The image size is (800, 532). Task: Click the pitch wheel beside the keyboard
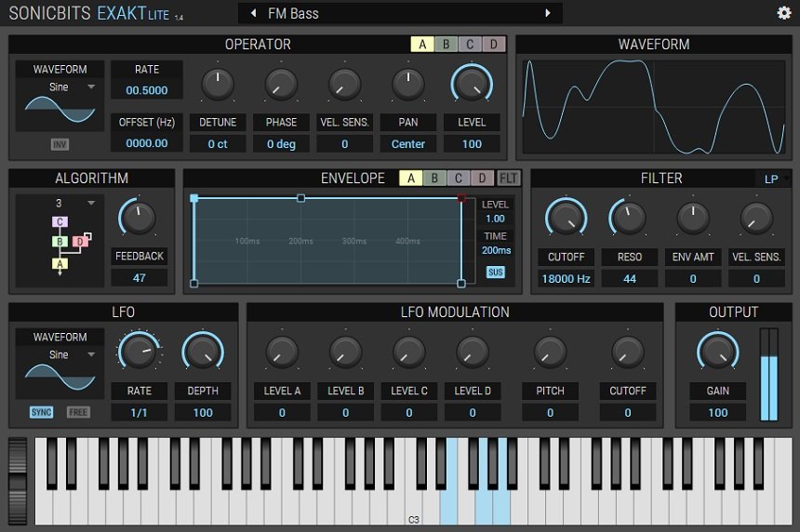pos(18,481)
